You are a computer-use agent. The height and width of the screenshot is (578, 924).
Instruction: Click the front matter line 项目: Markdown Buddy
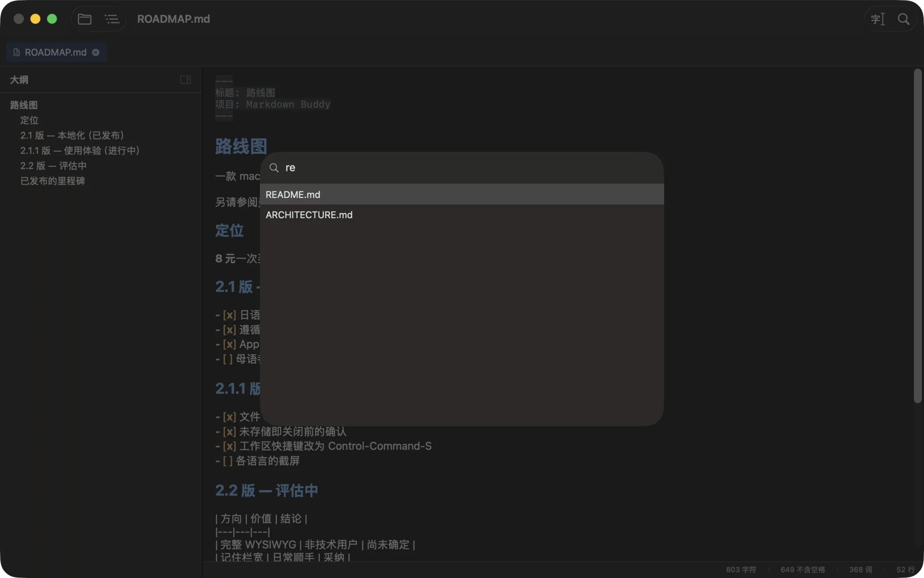click(272, 104)
